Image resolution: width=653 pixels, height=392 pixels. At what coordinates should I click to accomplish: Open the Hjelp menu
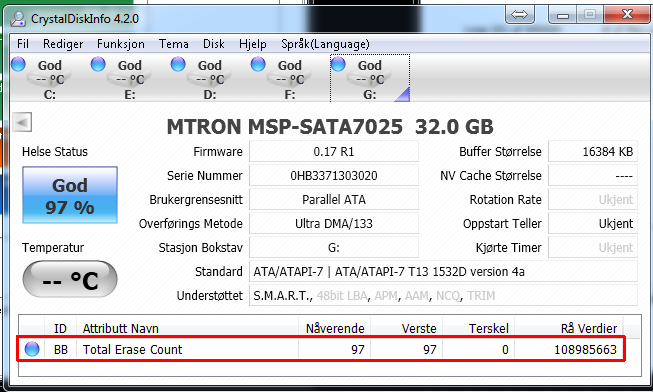pos(252,44)
